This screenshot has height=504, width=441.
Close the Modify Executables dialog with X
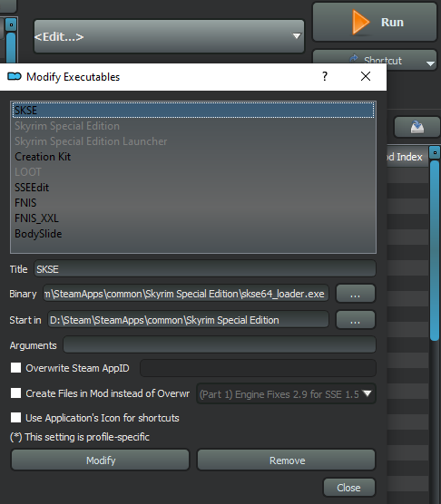(x=366, y=76)
